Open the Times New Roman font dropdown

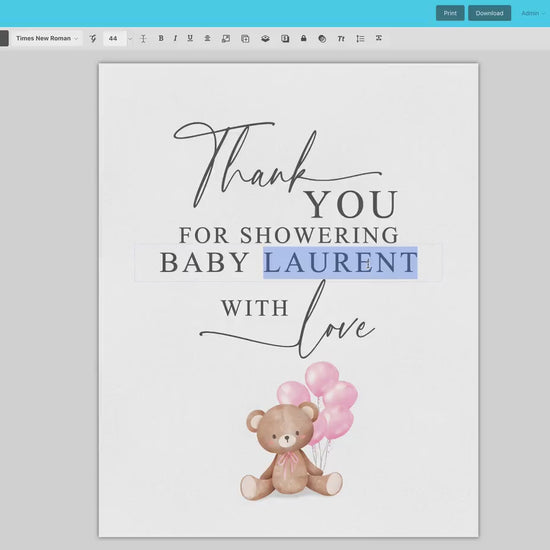tap(47, 38)
